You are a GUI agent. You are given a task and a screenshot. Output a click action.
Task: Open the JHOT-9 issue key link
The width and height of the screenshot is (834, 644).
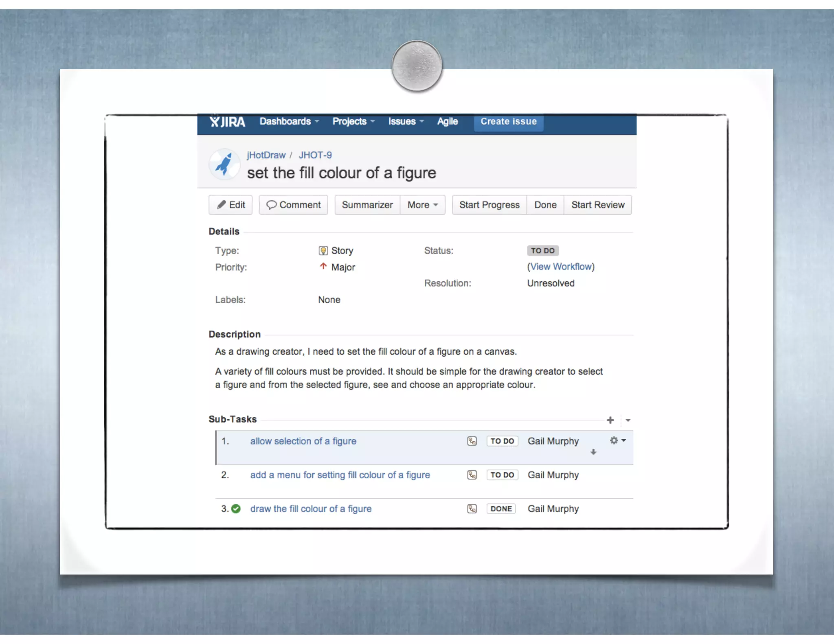(315, 155)
